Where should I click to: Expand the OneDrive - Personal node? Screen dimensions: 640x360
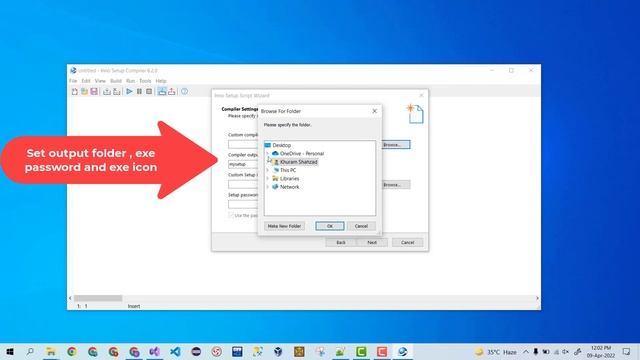(x=268, y=153)
